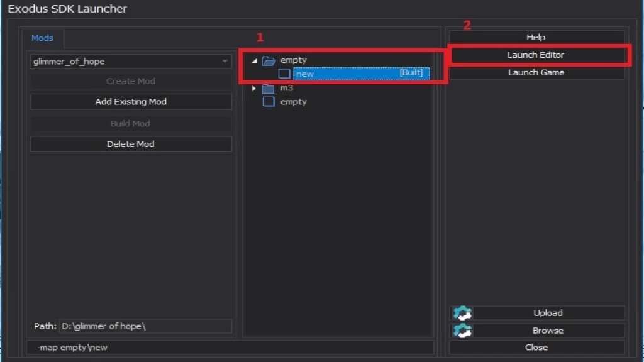This screenshot has height=362, width=644.
Task: Tick the checkbox of root empty map
Action: click(x=269, y=101)
